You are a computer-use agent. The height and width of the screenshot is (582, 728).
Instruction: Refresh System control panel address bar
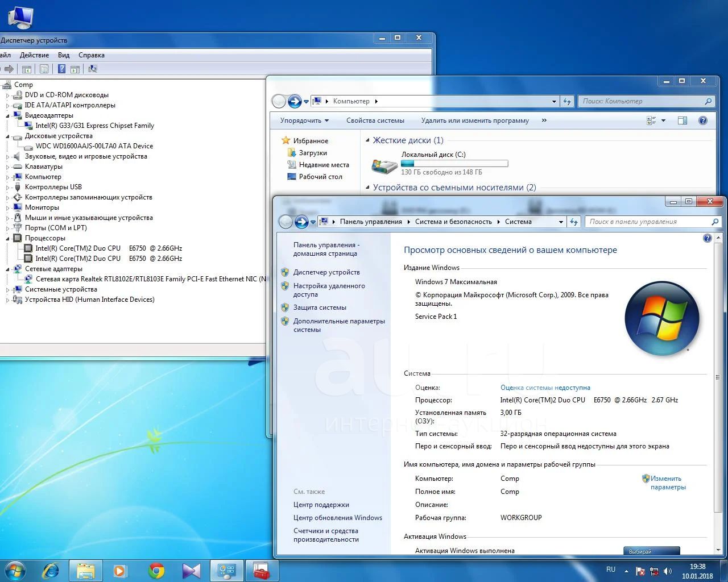coord(574,222)
